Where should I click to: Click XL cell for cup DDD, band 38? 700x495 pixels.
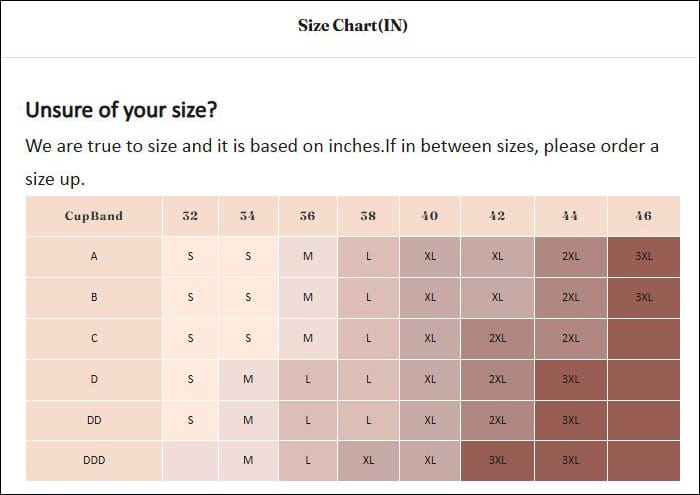pyautogui.click(x=368, y=460)
